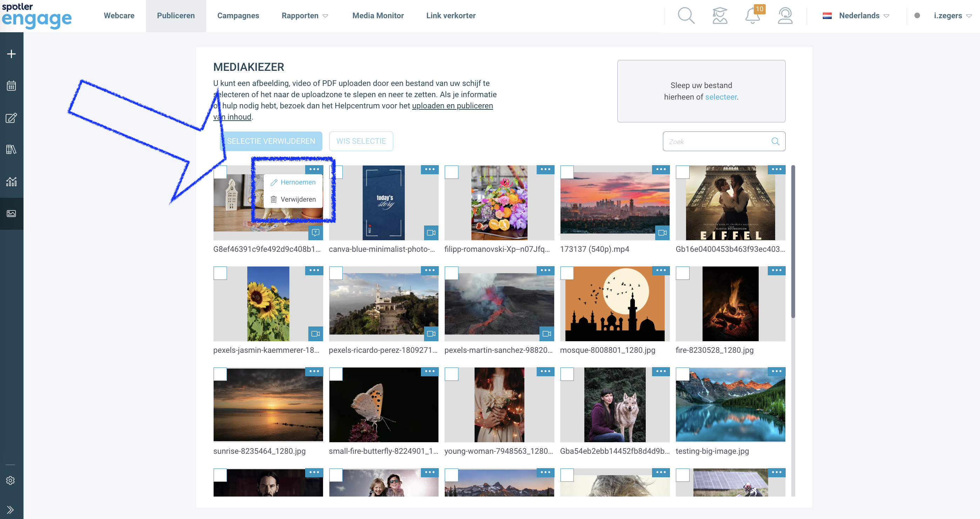Open three-dots menu on pexels-ricardo-perez item

click(x=430, y=270)
